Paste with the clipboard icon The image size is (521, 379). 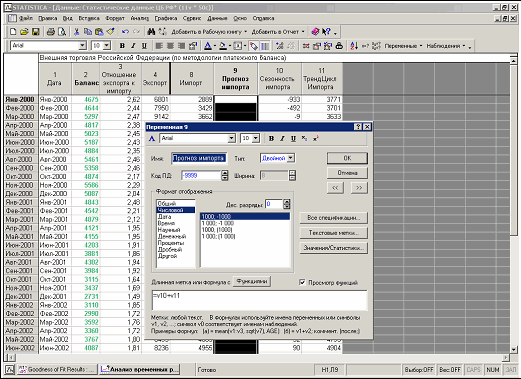coord(99,32)
